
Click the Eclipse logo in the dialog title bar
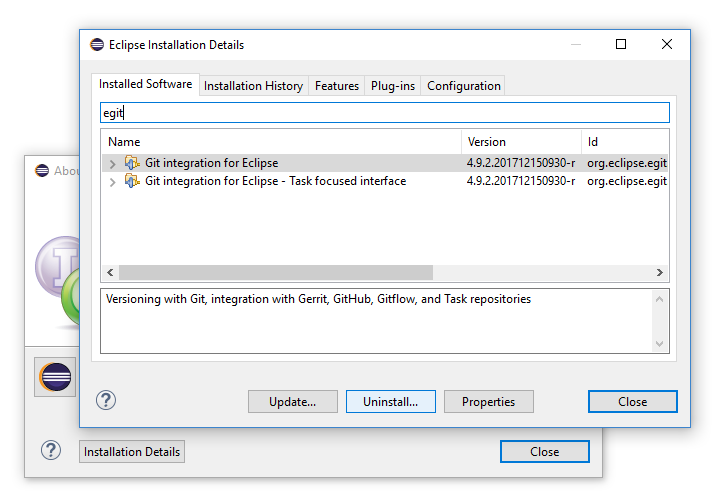click(97, 45)
